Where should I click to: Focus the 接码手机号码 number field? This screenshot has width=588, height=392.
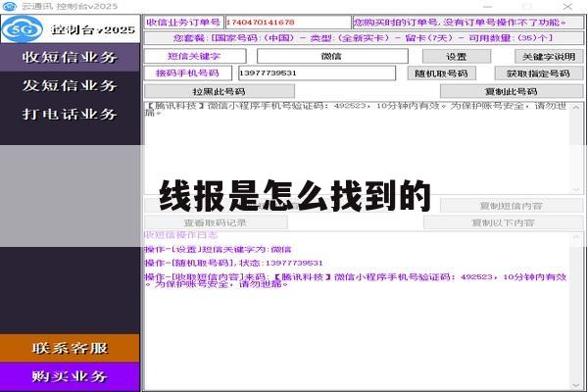point(317,73)
